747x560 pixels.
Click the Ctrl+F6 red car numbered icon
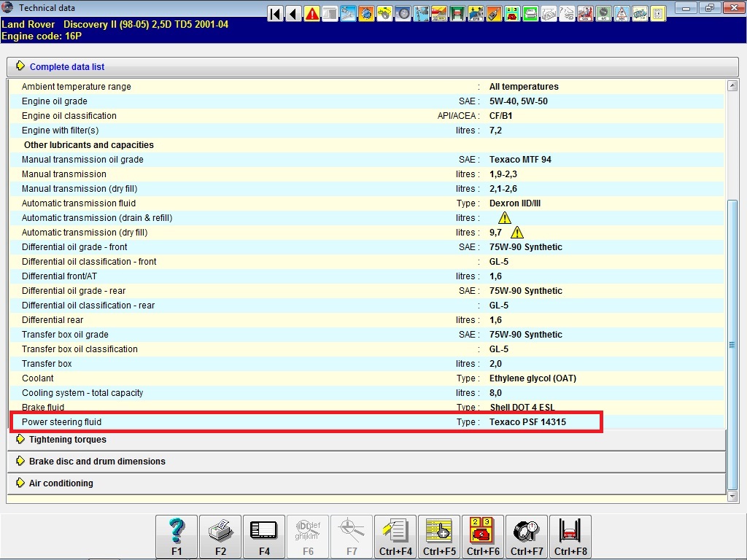[x=483, y=537]
